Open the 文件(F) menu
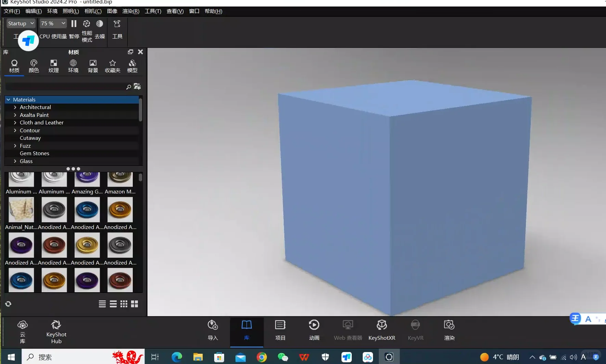The height and width of the screenshot is (364, 606). 12,11
